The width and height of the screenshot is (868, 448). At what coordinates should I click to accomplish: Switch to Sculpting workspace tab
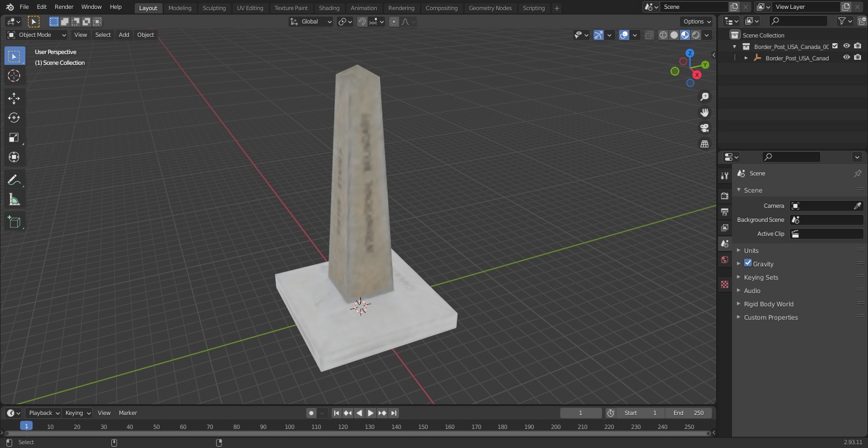click(214, 8)
